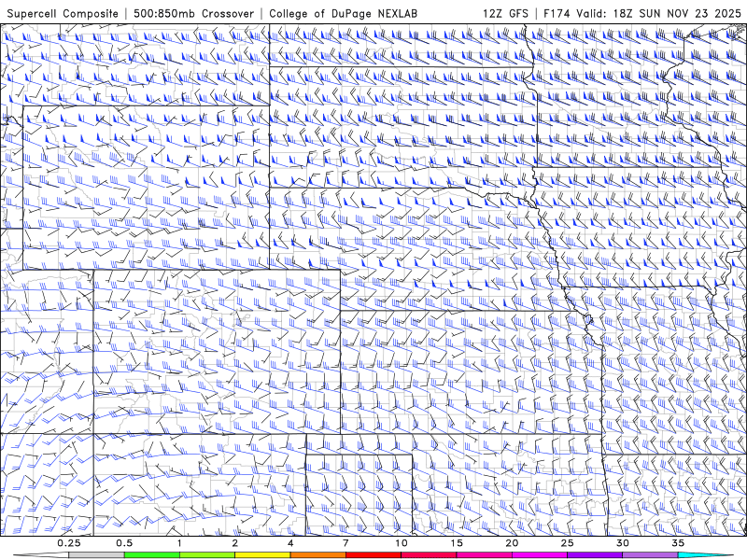Click the gray color bar segment between 0.25 and 0.5
The image size is (747, 560).
(x=96, y=555)
